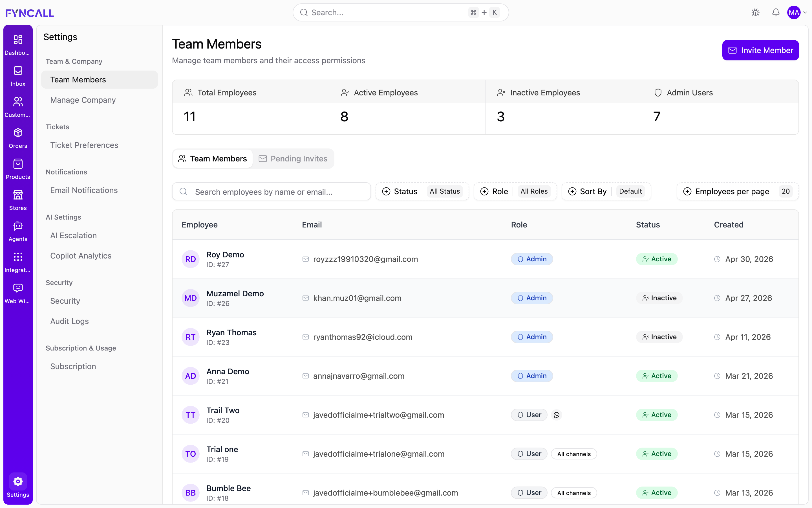Image resolution: width=812 pixels, height=508 pixels.
Task: Click the TT avatar of Trail Two
Action: (191, 415)
